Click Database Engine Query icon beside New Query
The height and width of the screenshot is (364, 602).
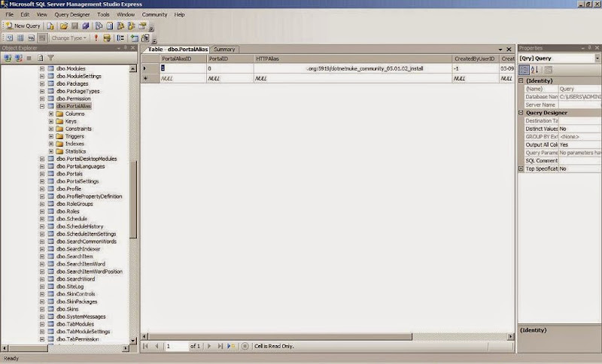(50, 26)
